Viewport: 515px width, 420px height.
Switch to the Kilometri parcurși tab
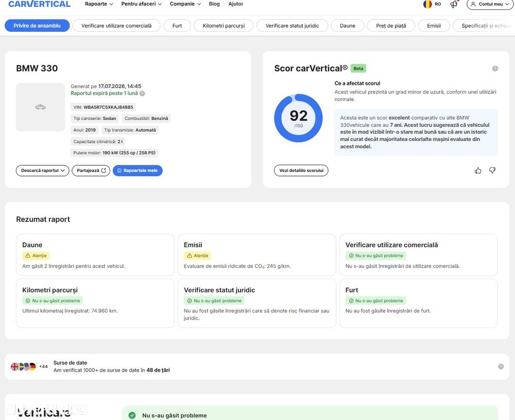pos(224,26)
